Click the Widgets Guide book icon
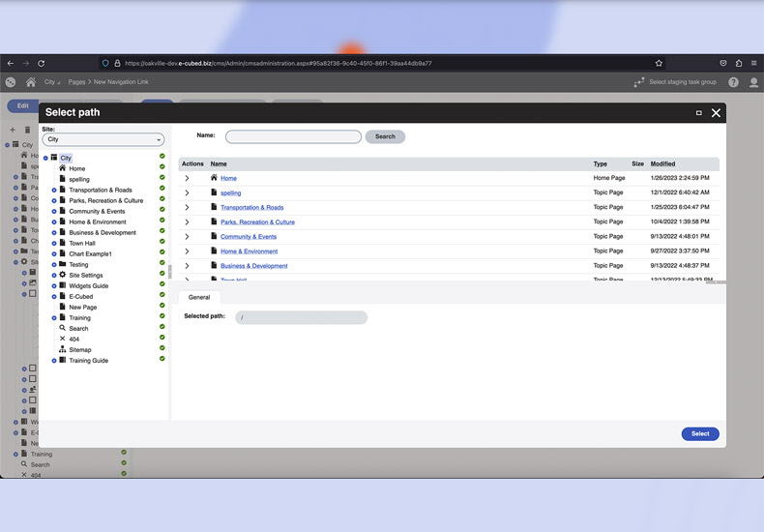This screenshot has height=532, width=764. (62, 286)
